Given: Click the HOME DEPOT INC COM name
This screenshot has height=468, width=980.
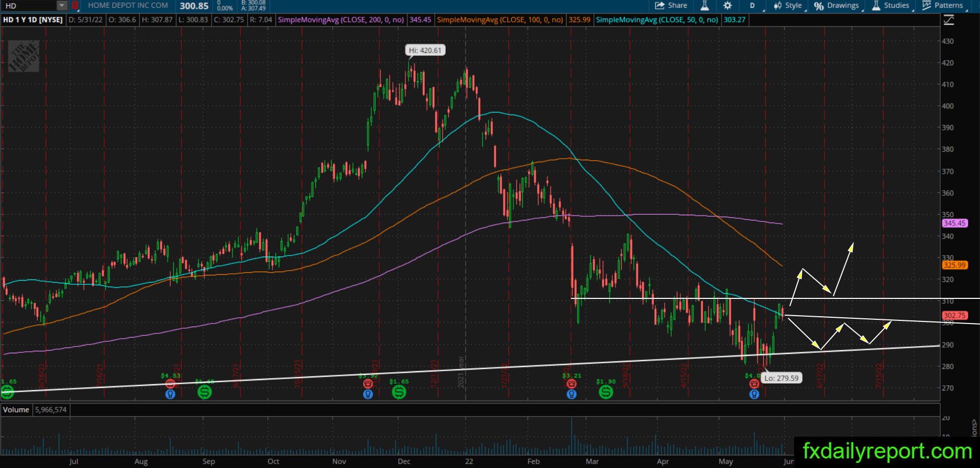Looking at the screenshot, I should point(128,5).
